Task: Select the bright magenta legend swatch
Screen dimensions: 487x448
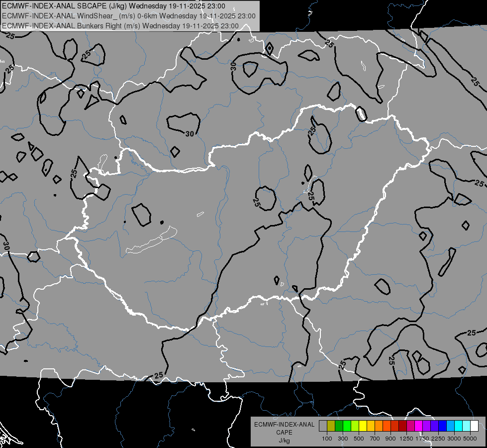Action: [x=419, y=426]
